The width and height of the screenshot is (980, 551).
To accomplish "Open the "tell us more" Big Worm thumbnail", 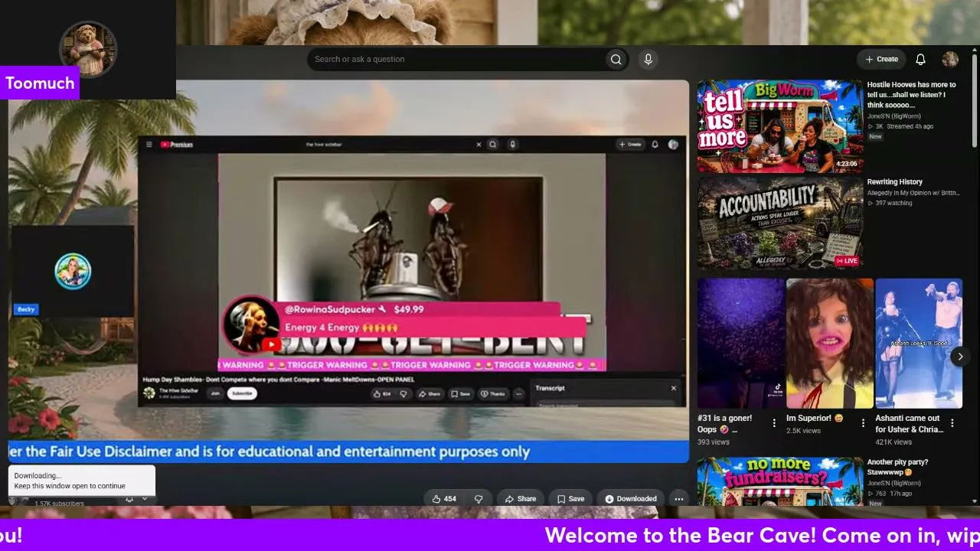I will [779, 126].
